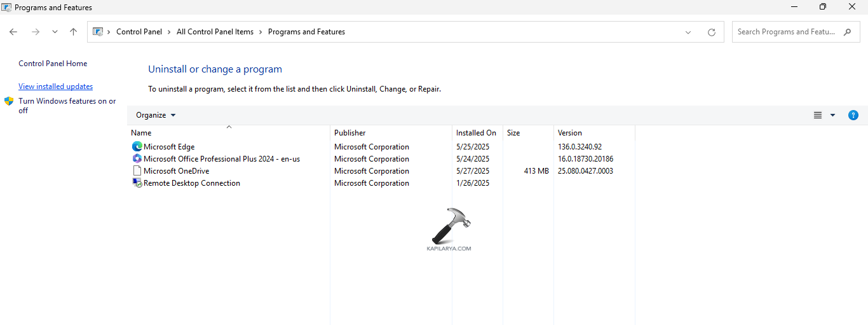Open the Organize dropdown menu

(156, 115)
